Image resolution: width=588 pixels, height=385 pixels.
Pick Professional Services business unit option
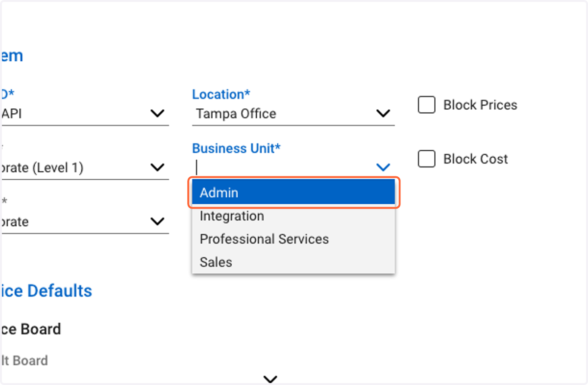[293, 239]
